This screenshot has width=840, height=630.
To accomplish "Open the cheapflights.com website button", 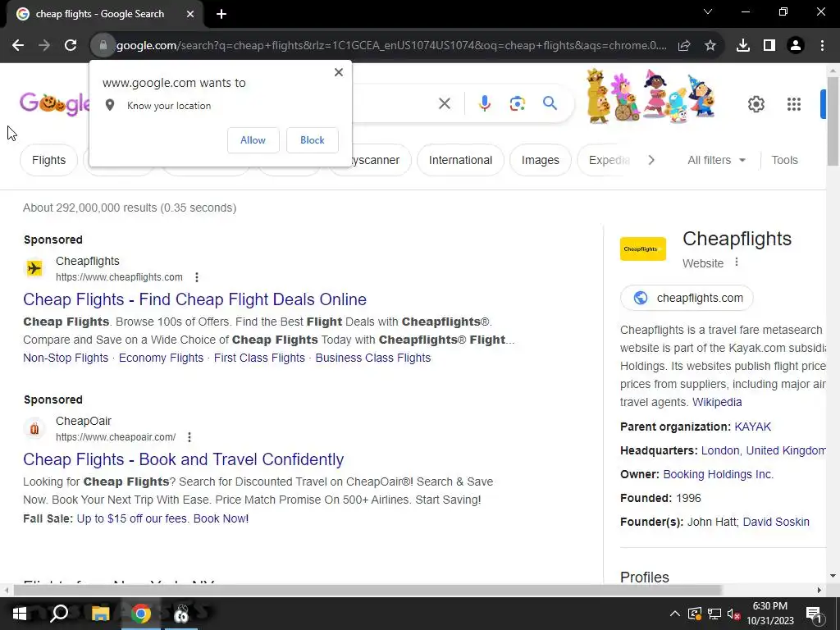I will pyautogui.click(x=687, y=298).
